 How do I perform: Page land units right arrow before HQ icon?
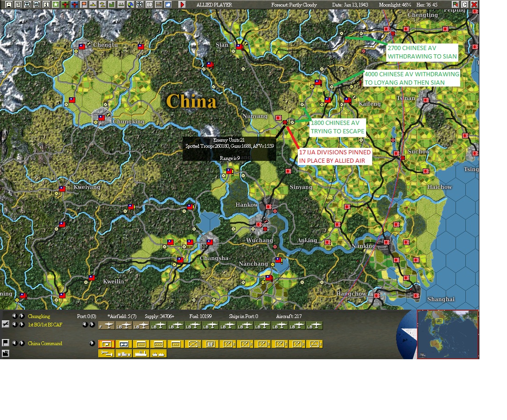tap(92, 343)
